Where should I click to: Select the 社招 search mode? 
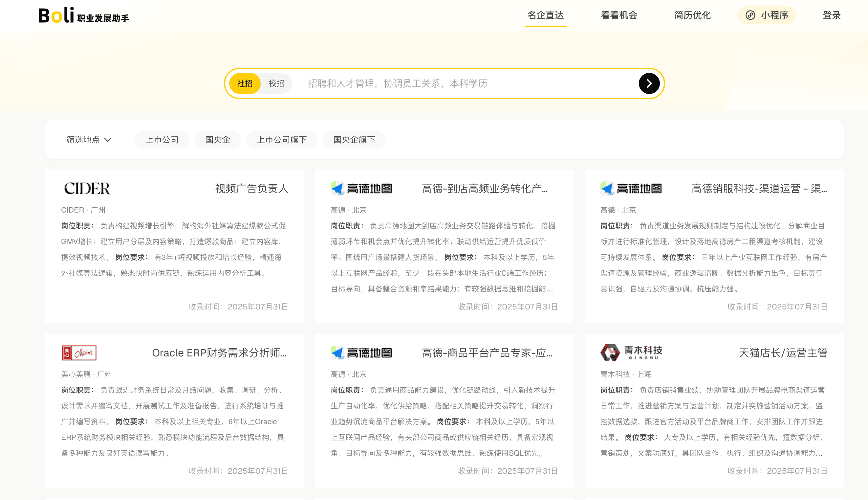[245, 83]
